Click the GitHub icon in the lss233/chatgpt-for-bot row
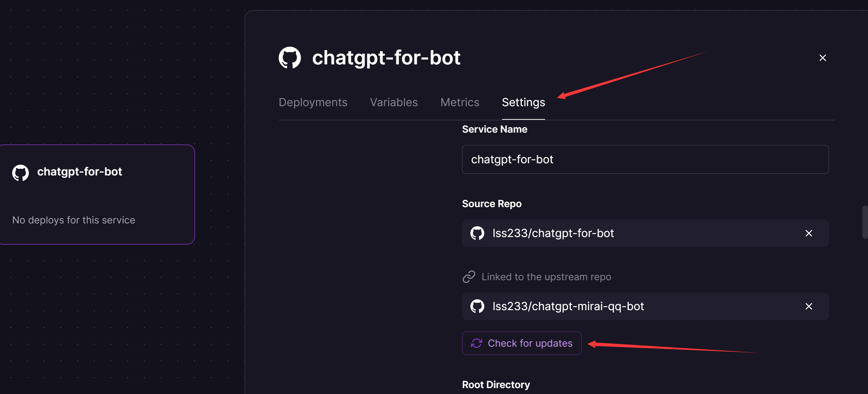 pos(477,233)
